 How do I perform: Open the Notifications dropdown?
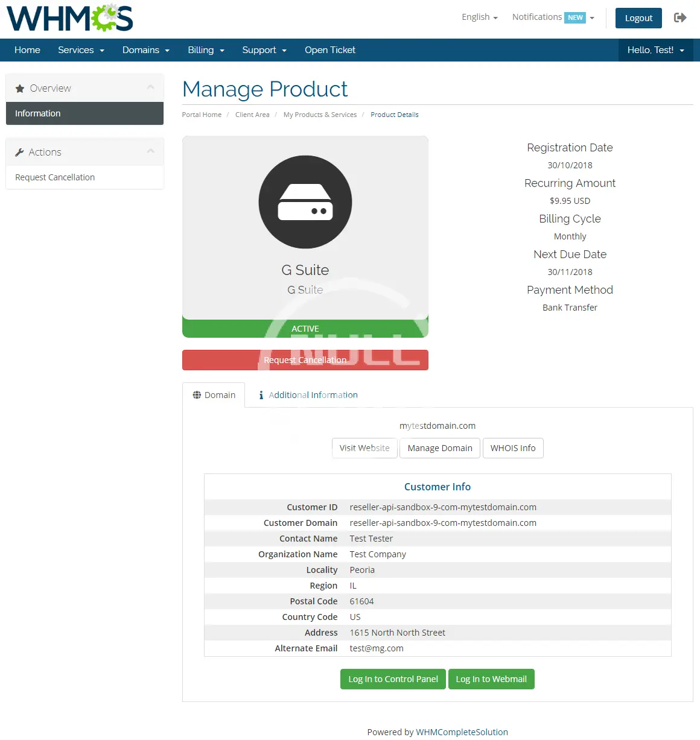(553, 17)
